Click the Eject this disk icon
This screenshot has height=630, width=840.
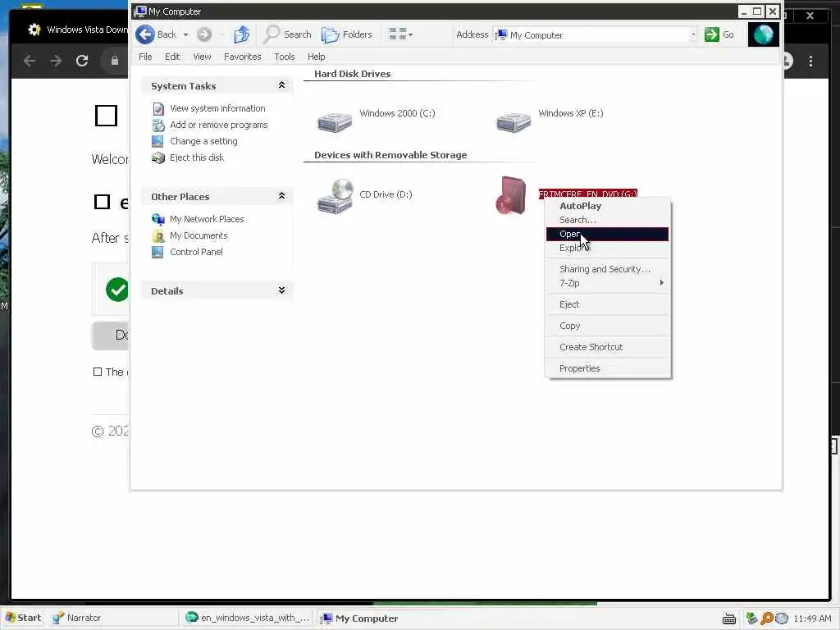(x=158, y=158)
